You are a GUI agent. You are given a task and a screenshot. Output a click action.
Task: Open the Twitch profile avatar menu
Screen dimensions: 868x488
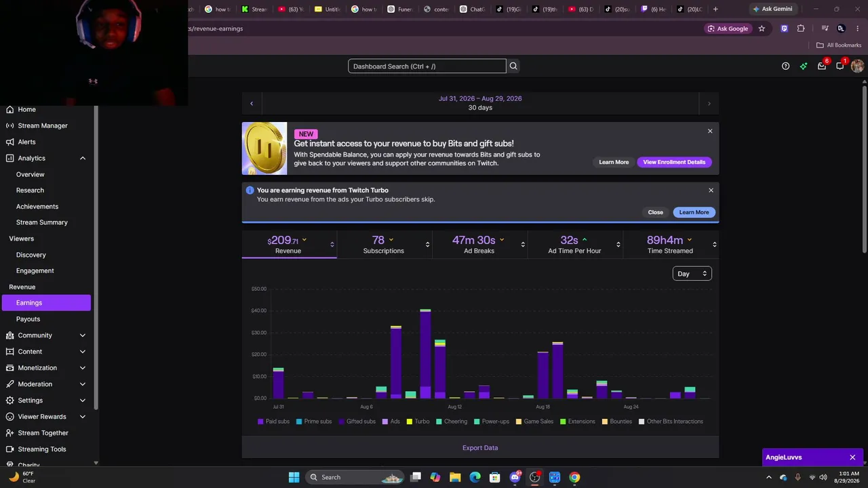coord(857,66)
